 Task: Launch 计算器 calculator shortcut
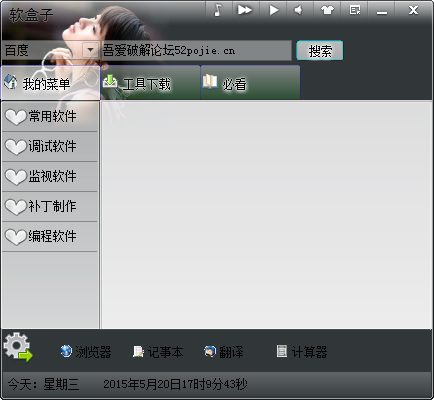point(302,352)
